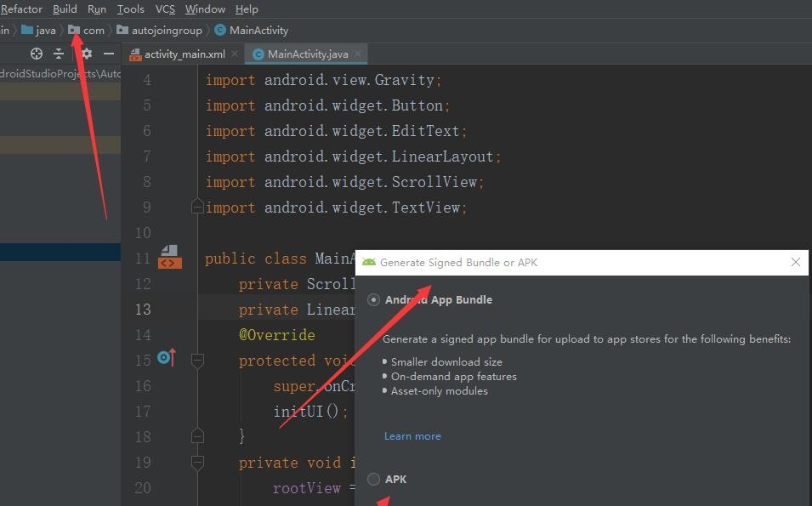812x506 pixels.
Task: Close the Generate Signed Bundle dialog
Action: (796, 263)
